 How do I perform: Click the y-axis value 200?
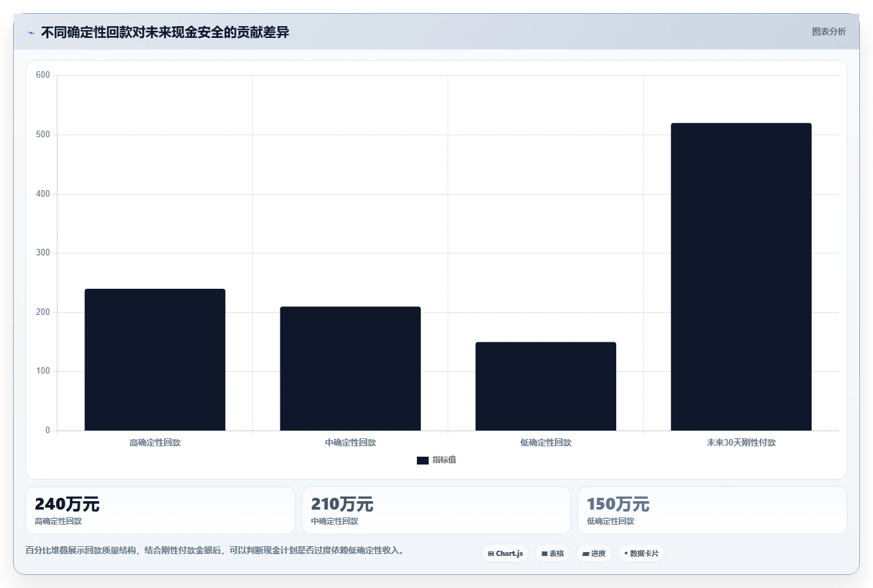pyautogui.click(x=43, y=312)
